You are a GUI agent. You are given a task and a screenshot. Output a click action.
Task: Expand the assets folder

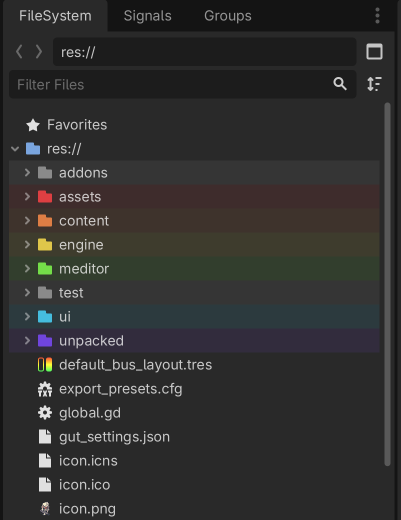(x=27, y=197)
